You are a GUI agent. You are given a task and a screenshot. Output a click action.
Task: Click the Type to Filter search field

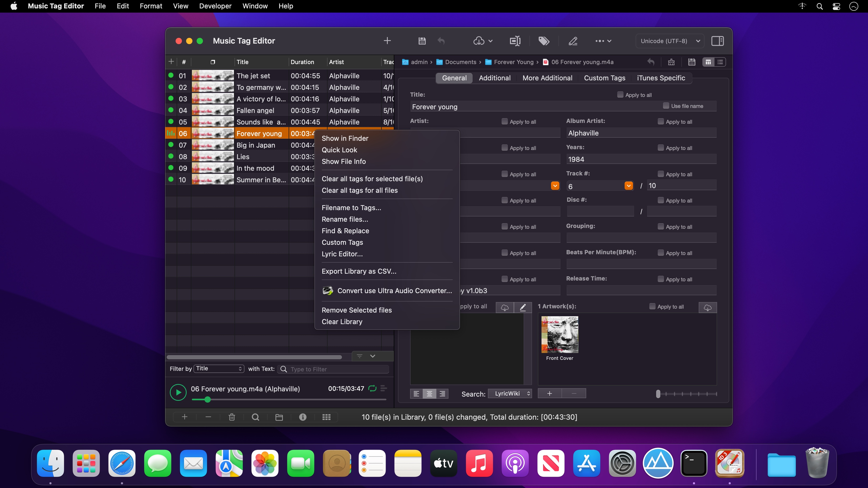333,369
